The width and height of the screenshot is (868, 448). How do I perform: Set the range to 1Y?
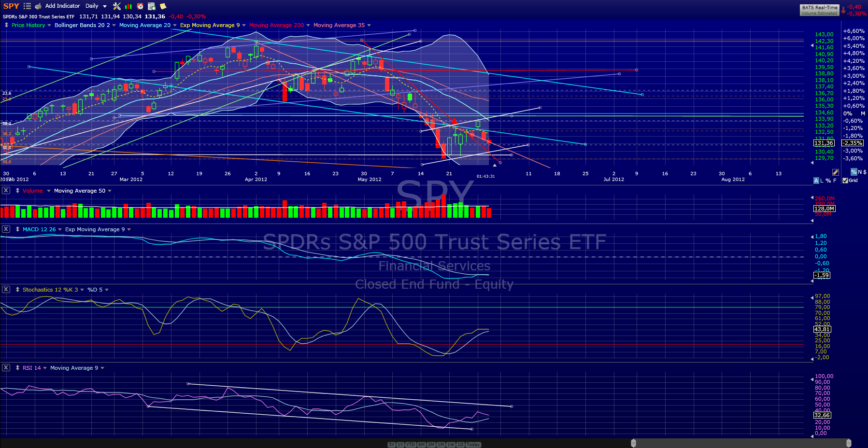click(400, 445)
